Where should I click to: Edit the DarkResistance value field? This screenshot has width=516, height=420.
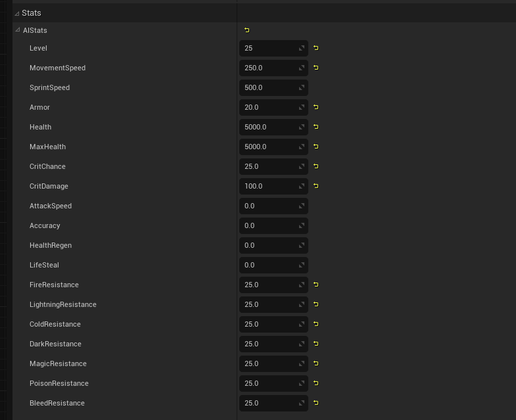273,344
